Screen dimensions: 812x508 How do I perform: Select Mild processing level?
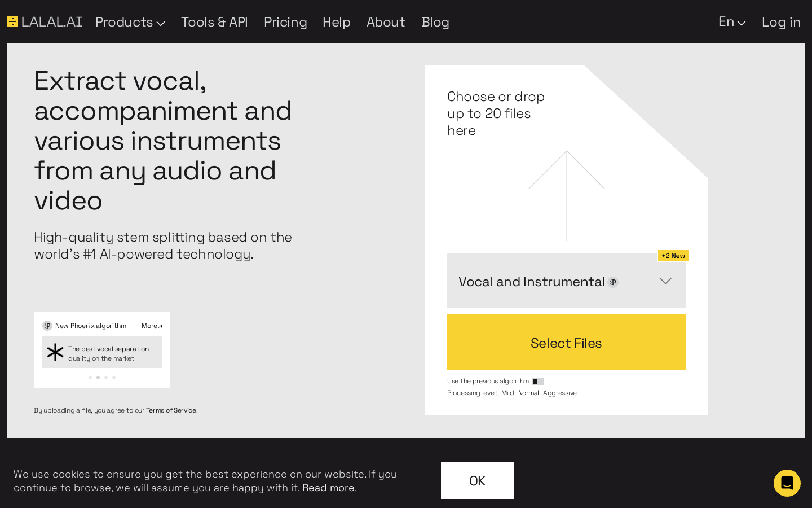point(507,393)
